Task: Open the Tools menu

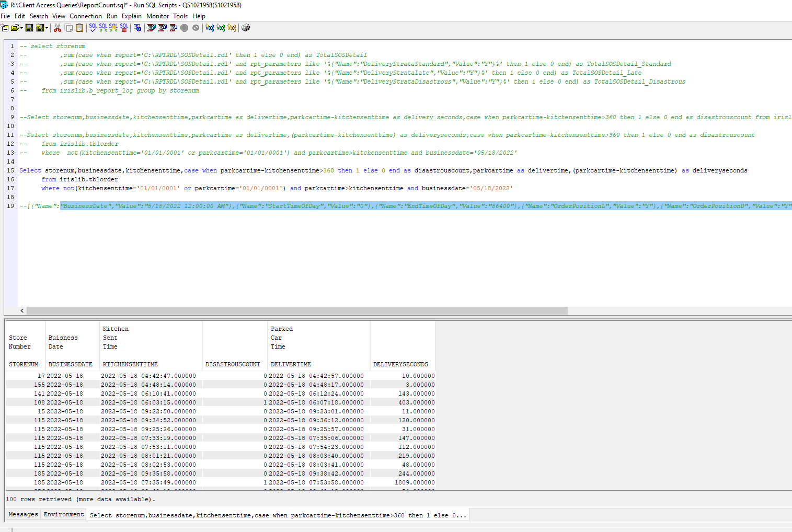Action: [x=180, y=16]
